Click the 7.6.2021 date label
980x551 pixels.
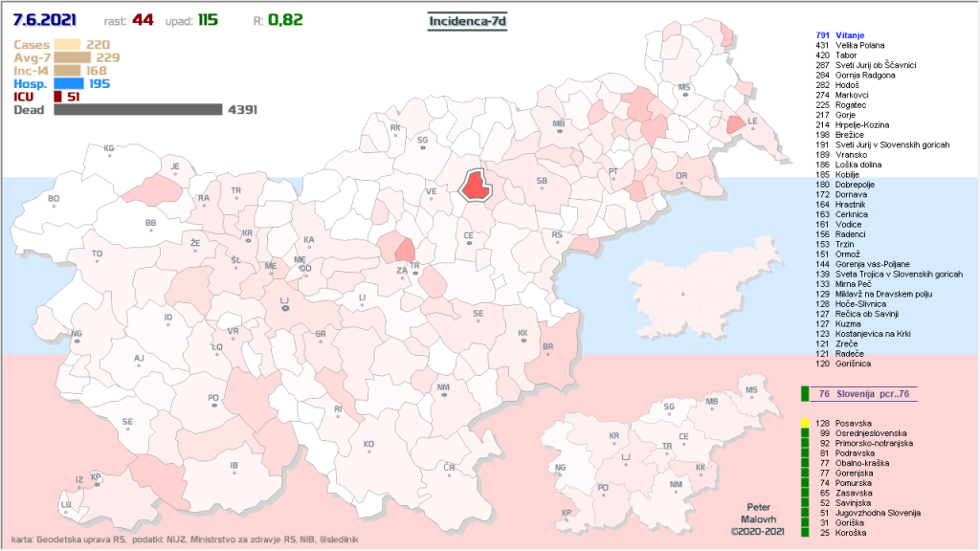pyautogui.click(x=45, y=20)
